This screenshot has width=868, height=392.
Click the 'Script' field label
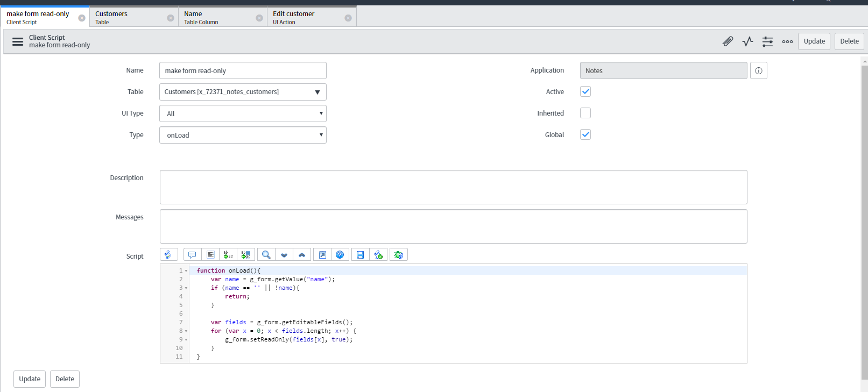point(135,256)
